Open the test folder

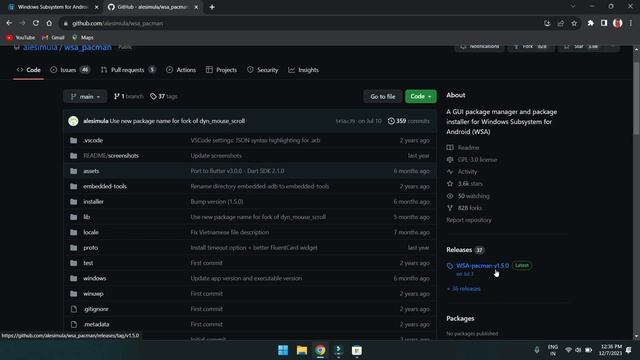[88, 263]
